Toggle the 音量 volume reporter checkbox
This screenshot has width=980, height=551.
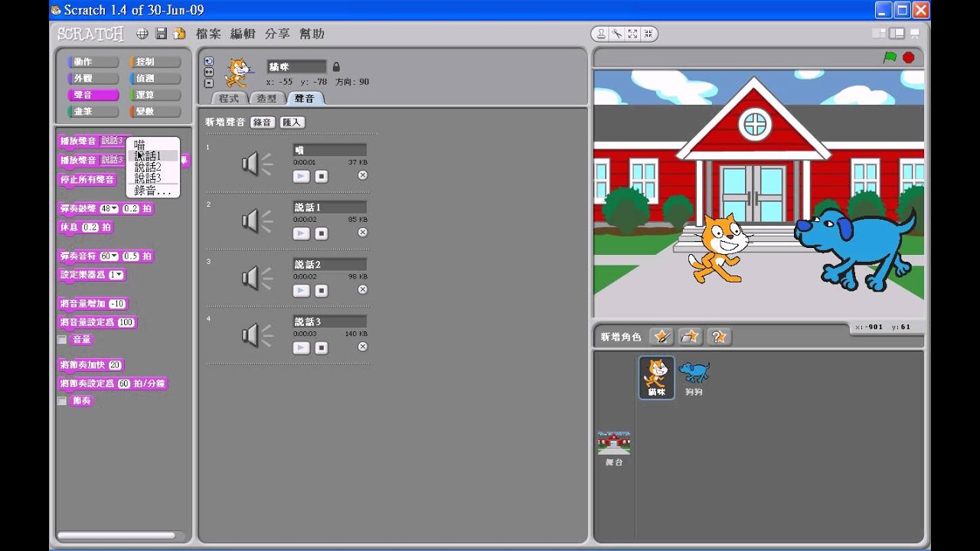pos(63,340)
